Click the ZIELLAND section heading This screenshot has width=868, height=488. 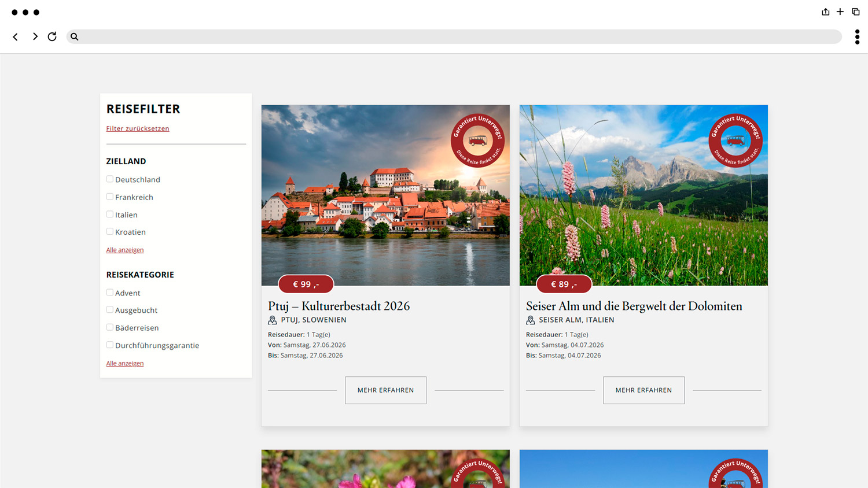click(x=126, y=161)
